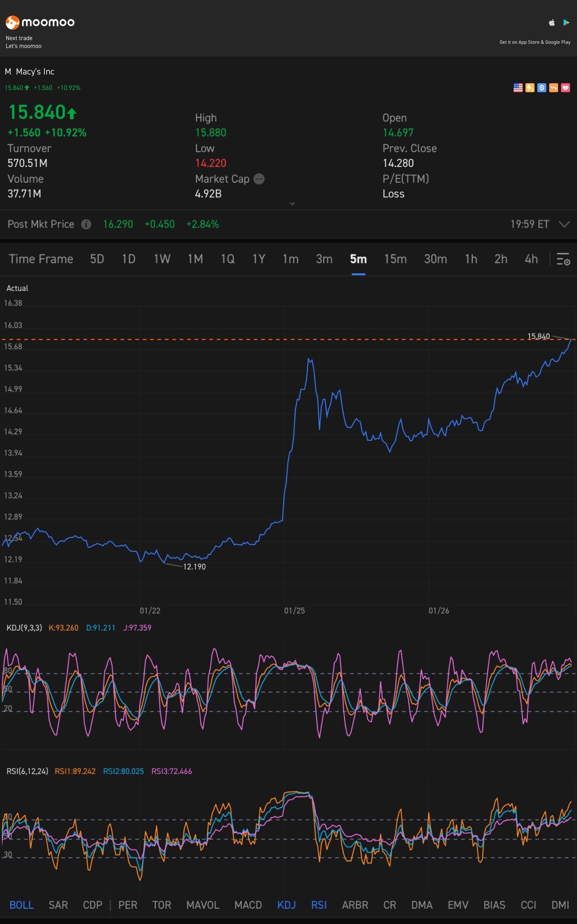Switch to the 30m chart
Screen dimensions: 577x924
point(435,259)
